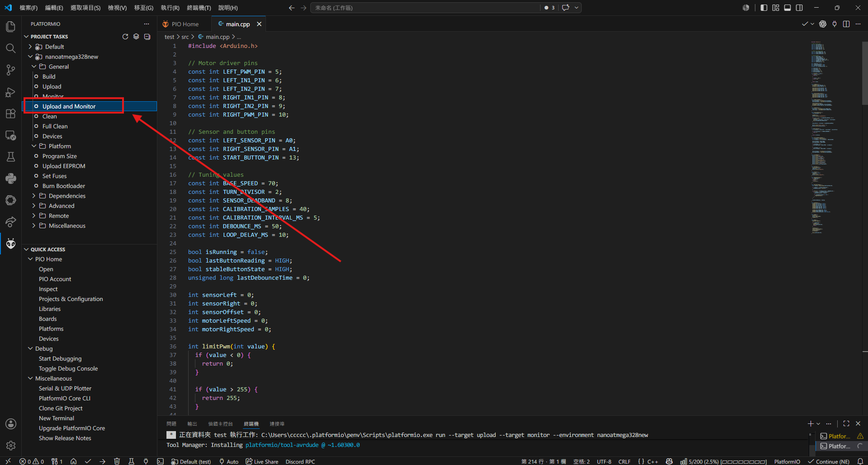Click the PlatformIO alien icon in activity bar
Viewport: 868px width, 465px height.
point(10,244)
